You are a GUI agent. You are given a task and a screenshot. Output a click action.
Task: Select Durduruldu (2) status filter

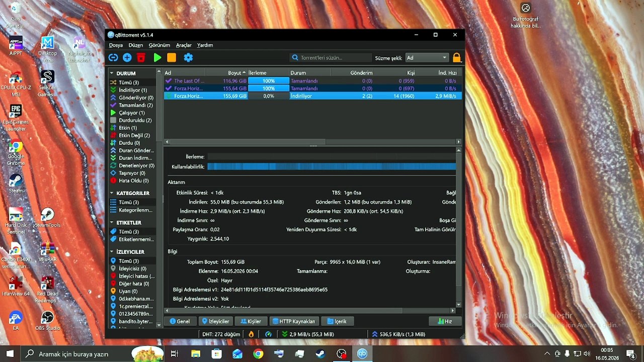132,120
